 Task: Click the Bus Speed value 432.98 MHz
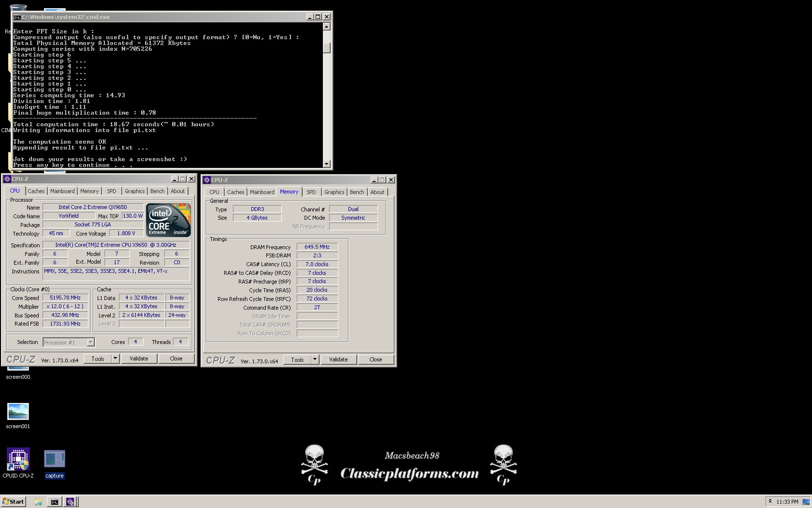pyautogui.click(x=65, y=315)
